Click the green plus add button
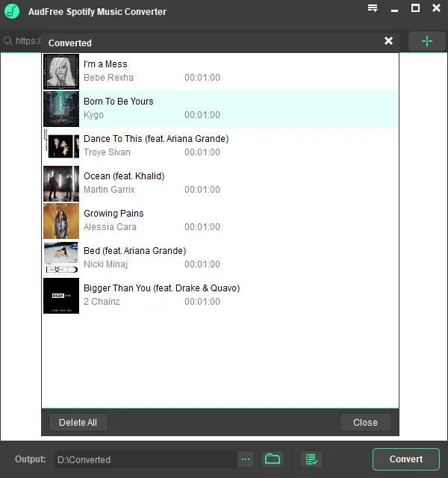 (426, 41)
